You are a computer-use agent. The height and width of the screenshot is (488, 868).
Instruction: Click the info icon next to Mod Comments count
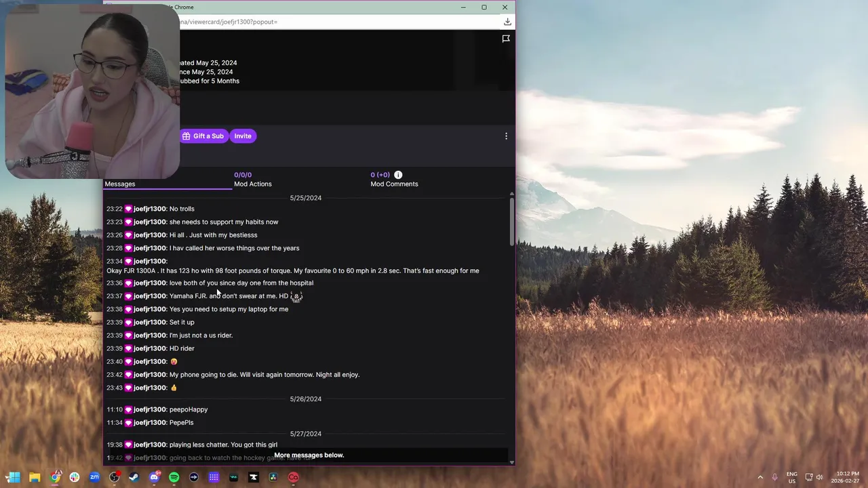(x=398, y=175)
